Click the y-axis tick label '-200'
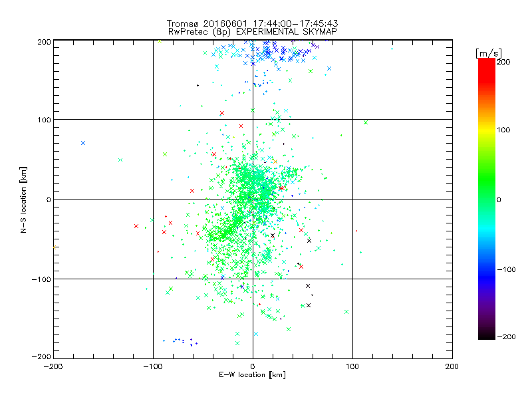The width and height of the screenshot is (532, 399). coord(41,356)
